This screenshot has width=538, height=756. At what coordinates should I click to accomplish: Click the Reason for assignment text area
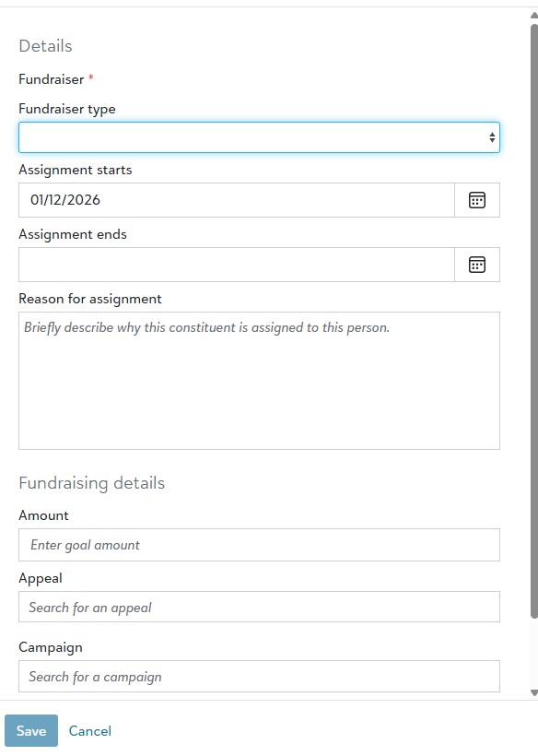coord(259,378)
